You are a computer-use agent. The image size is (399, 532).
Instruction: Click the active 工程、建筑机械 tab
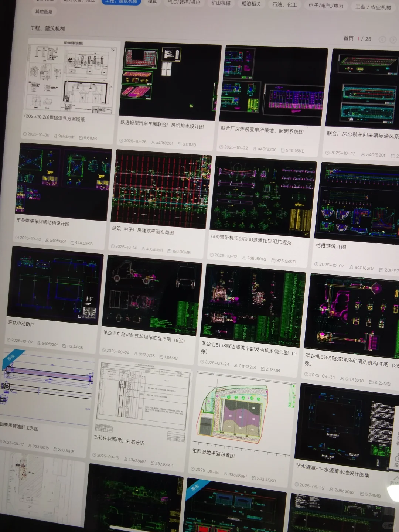[121, 1]
